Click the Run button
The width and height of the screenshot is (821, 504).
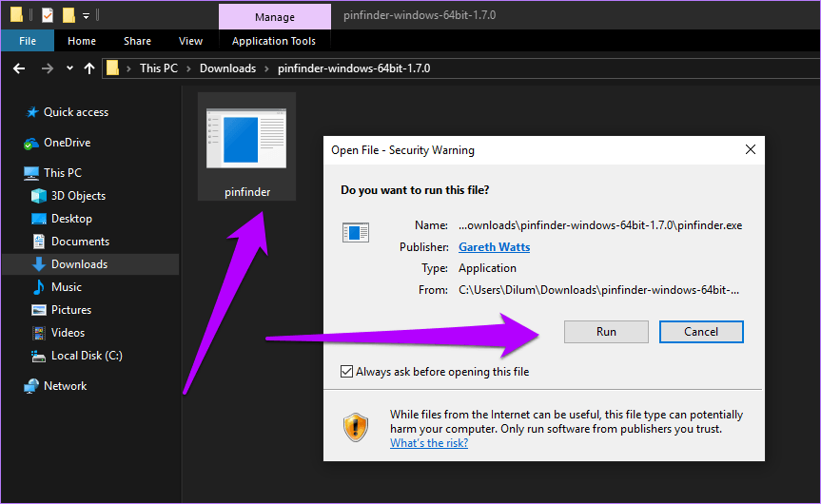click(606, 332)
